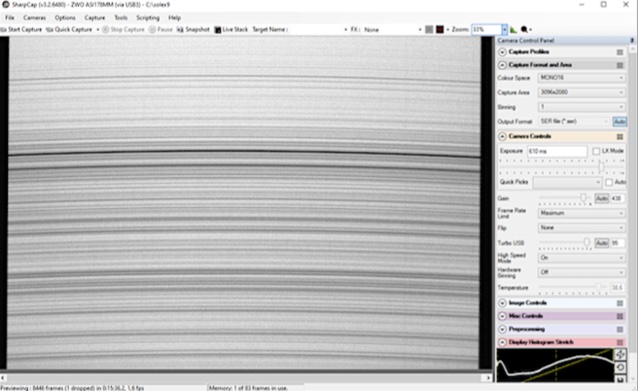Open the Quick Picks dropdown

[567, 182]
